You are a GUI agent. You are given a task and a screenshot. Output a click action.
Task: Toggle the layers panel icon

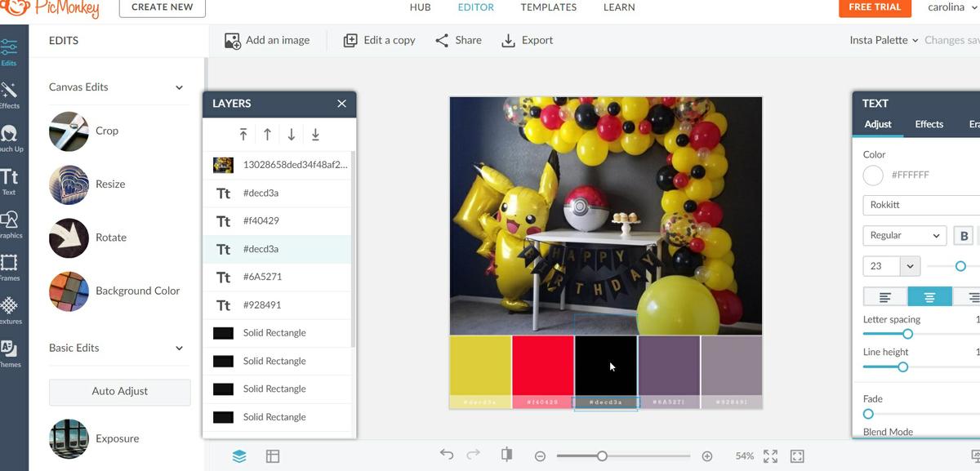pyautogui.click(x=239, y=456)
